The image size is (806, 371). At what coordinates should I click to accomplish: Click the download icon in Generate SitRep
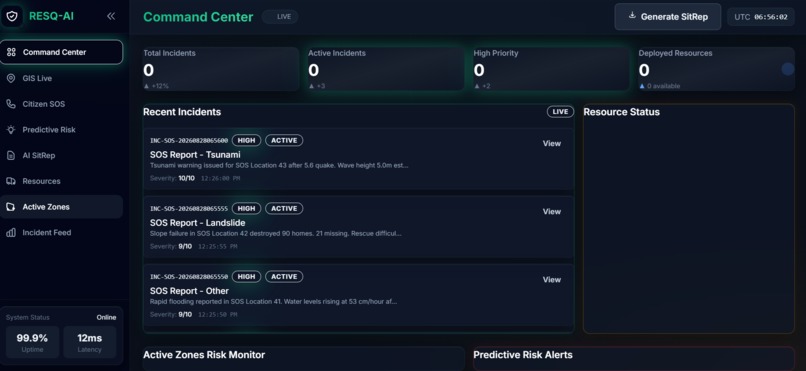click(x=632, y=16)
